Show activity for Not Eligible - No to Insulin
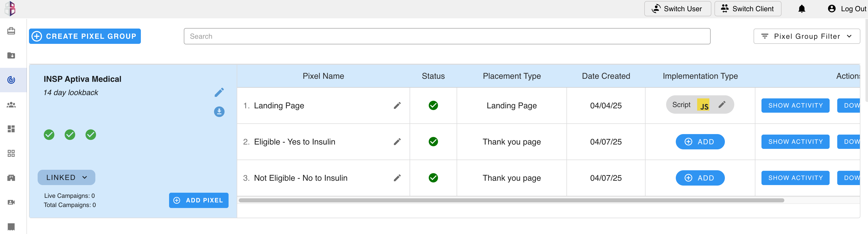 tap(795, 178)
